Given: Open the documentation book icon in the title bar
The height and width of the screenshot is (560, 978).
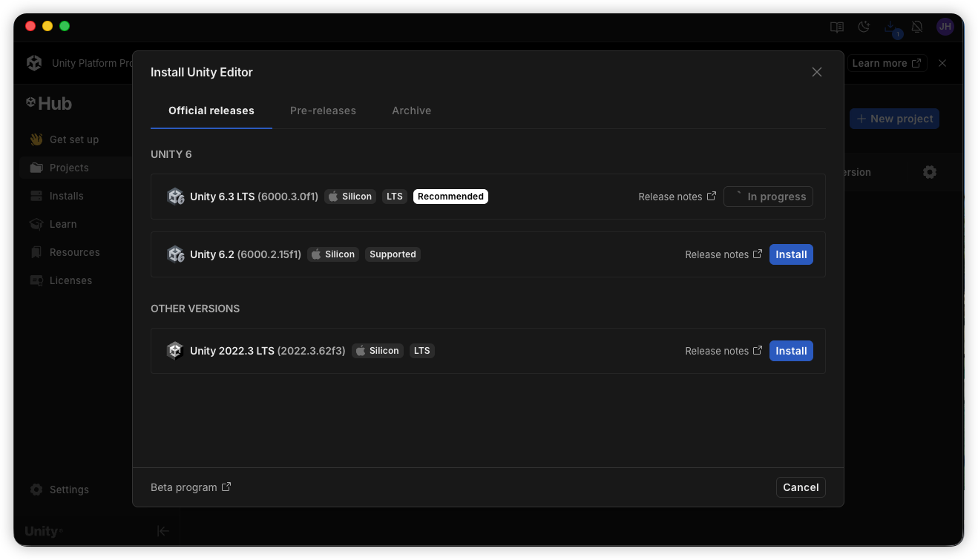Looking at the screenshot, I should 837,27.
